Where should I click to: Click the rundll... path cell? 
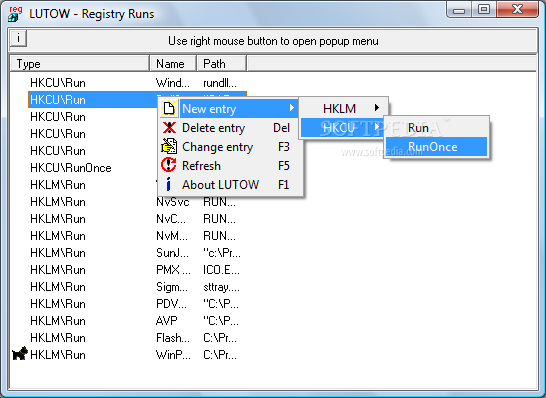point(220,83)
